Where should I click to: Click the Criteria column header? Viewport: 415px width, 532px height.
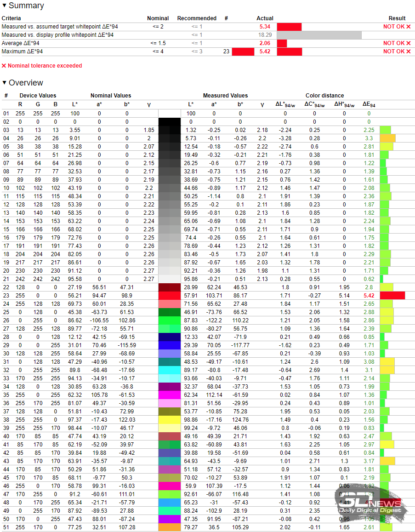coord(11,18)
